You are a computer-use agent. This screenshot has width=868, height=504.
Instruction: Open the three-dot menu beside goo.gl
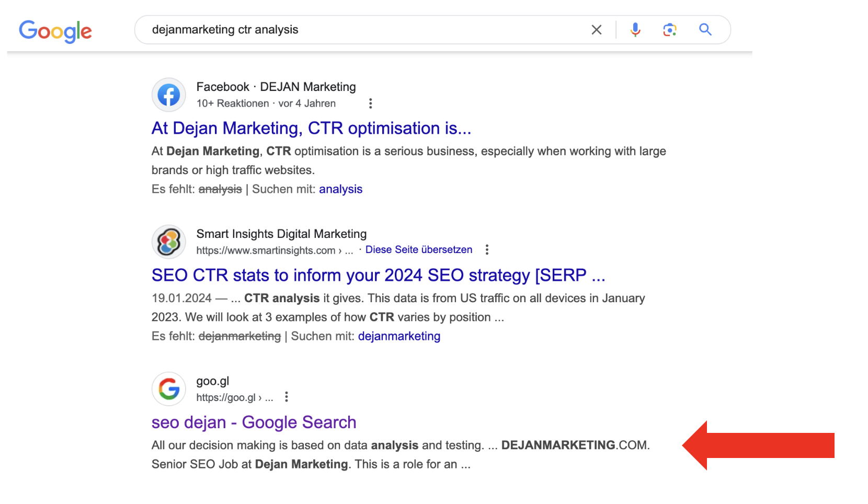click(287, 397)
